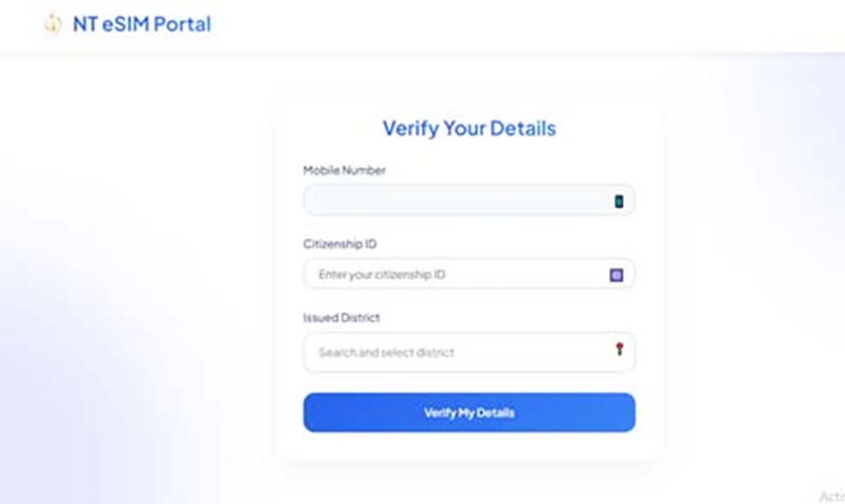Click the NT logo icon in header
Viewport: 845px width, 504px height.
click(53, 24)
